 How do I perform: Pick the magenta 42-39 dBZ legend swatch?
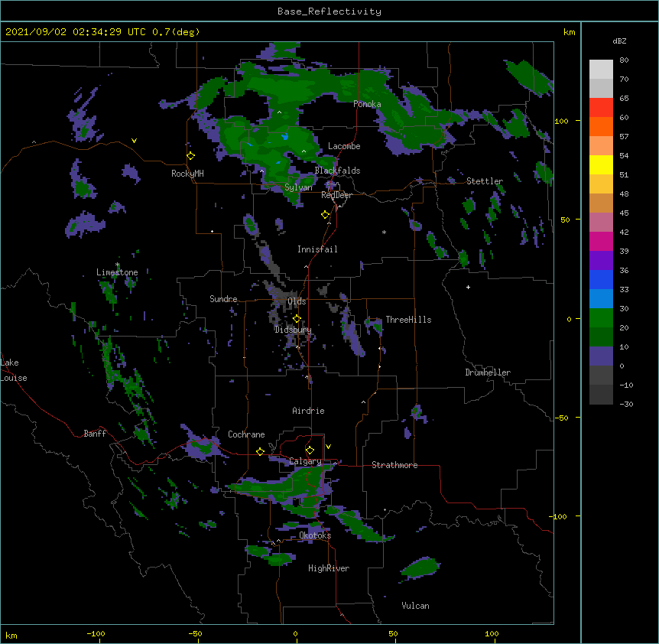pyautogui.click(x=601, y=241)
